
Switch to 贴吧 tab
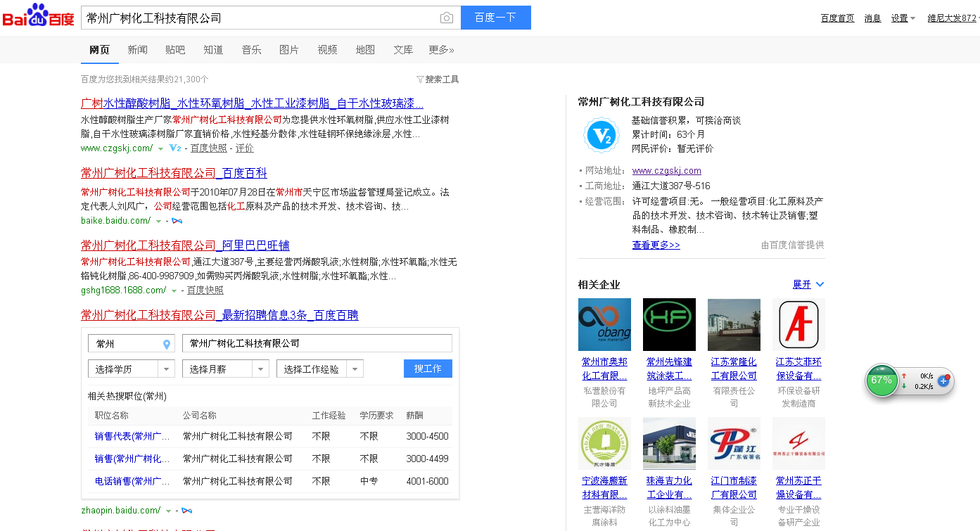175,50
